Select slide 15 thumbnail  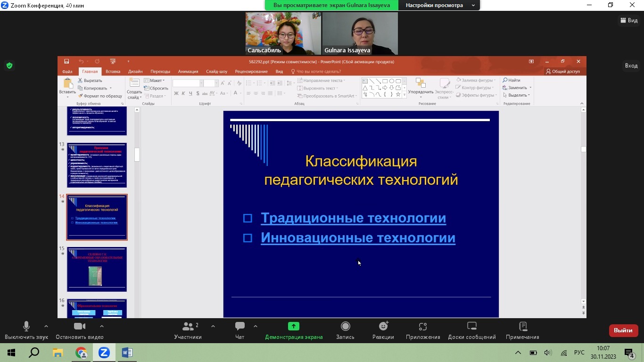click(97, 269)
